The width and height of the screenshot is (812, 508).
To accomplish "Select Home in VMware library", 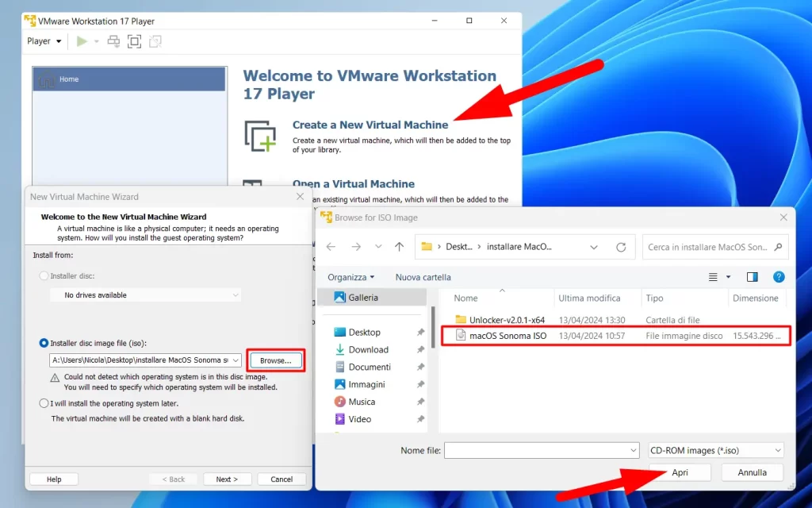I will click(x=129, y=79).
